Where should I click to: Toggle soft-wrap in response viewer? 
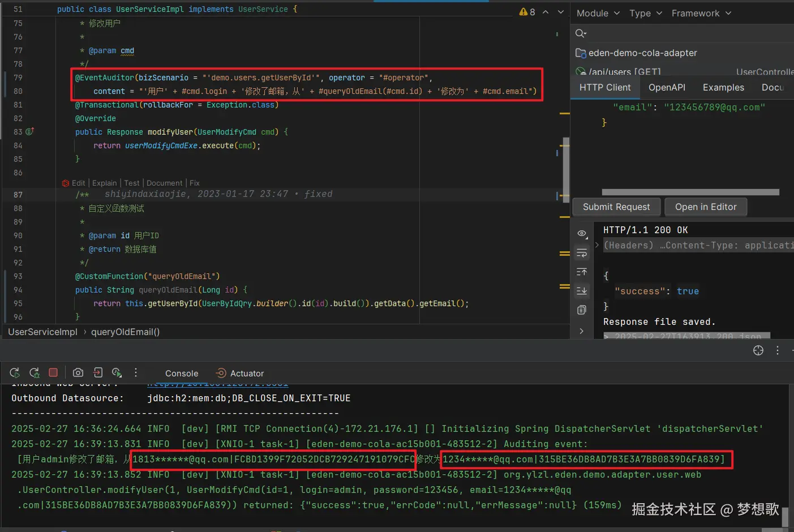(582, 253)
